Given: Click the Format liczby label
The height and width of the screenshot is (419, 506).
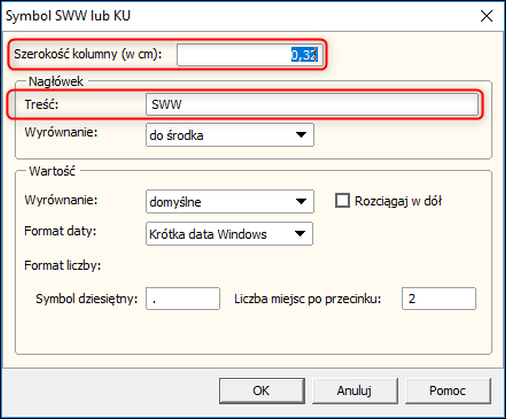Looking at the screenshot, I should pyautogui.click(x=63, y=266).
